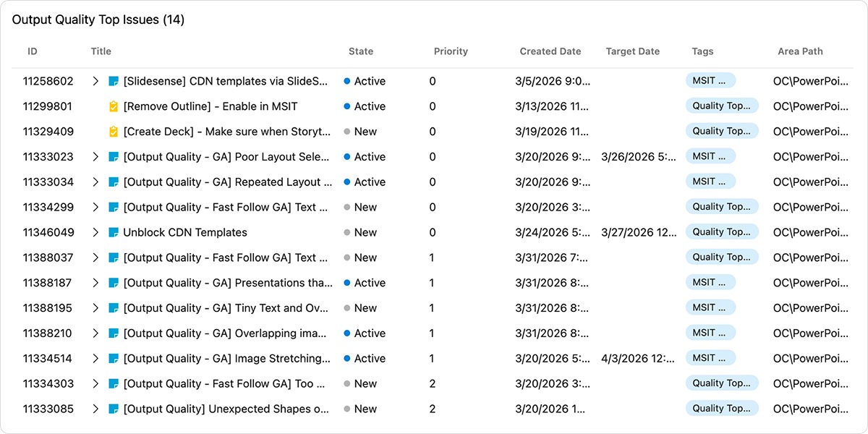Click the work item icon for Image Stretching row
This screenshot has height=434, width=868.
click(113, 359)
